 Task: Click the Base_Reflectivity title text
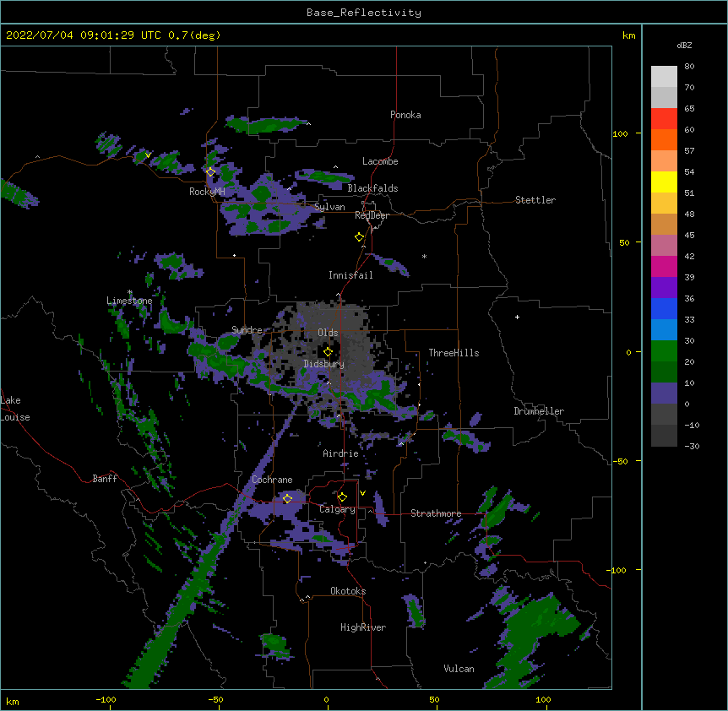click(x=364, y=13)
